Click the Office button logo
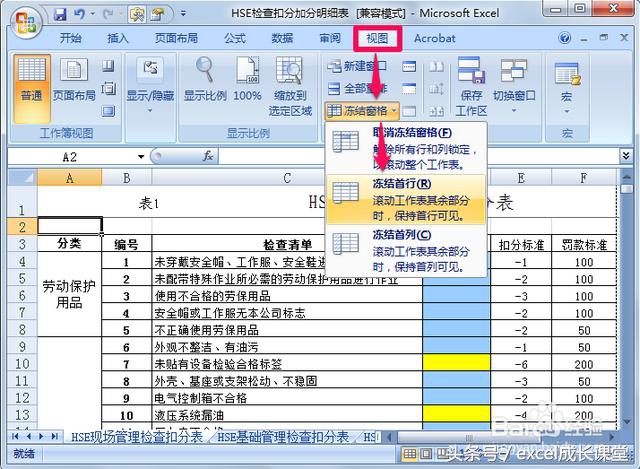 coord(25,20)
